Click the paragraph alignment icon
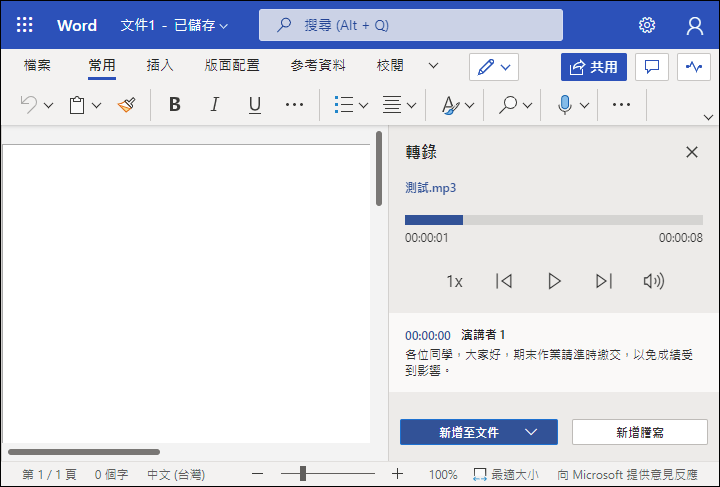The height and width of the screenshot is (487, 720). [392, 105]
